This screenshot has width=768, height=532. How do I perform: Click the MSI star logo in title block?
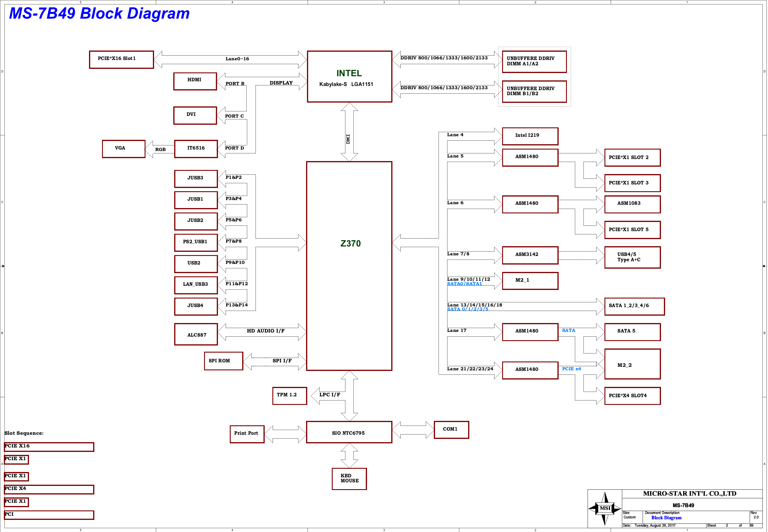604,508
